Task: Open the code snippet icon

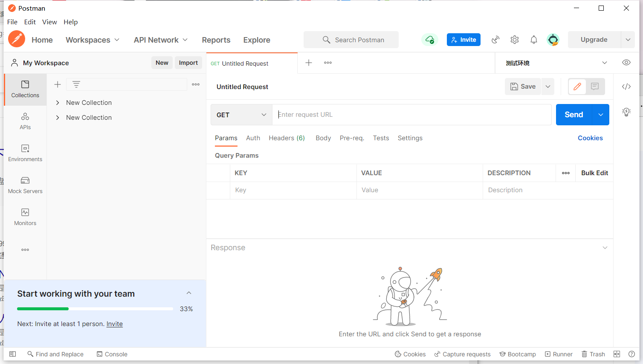Action: click(x=626, y=87)
